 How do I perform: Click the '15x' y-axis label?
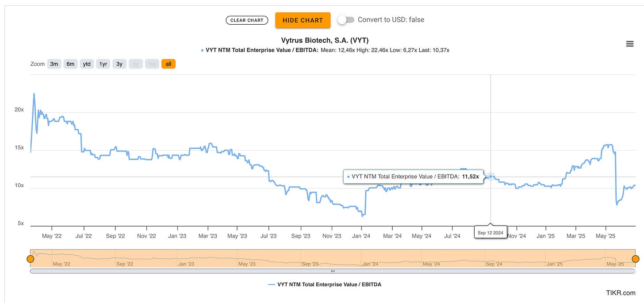19,148
